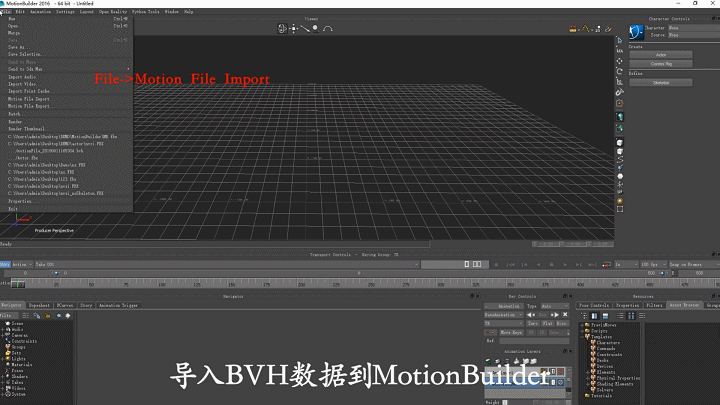Switch to the Pose Controls tab
Image resolution: width=720 pixels, height=405 pixels.
[594, 305]
